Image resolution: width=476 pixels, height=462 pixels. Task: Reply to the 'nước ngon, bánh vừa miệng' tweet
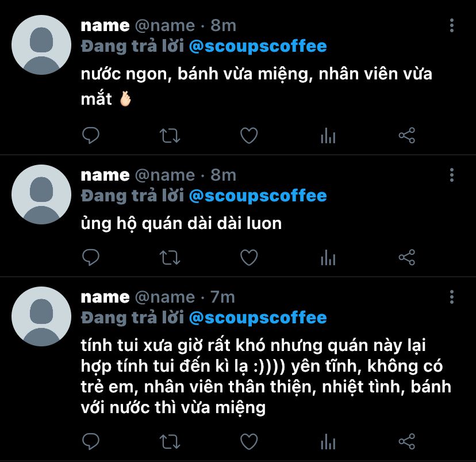pos(91,135)
